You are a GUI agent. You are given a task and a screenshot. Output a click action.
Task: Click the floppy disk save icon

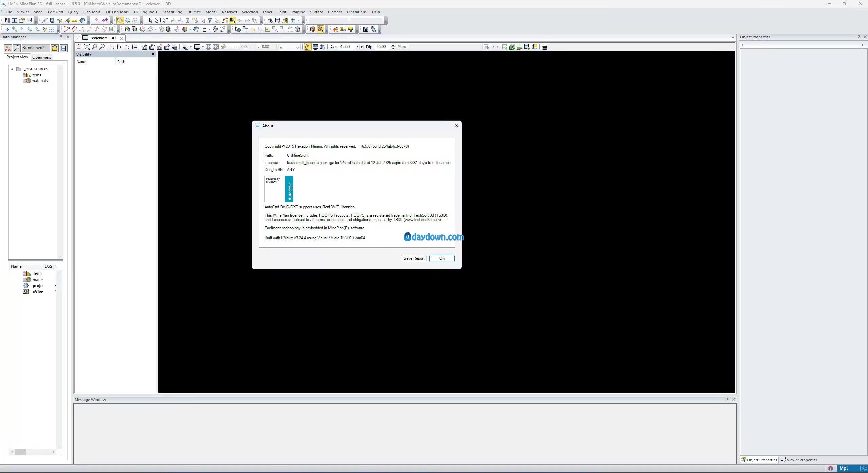tap(63, 48)
